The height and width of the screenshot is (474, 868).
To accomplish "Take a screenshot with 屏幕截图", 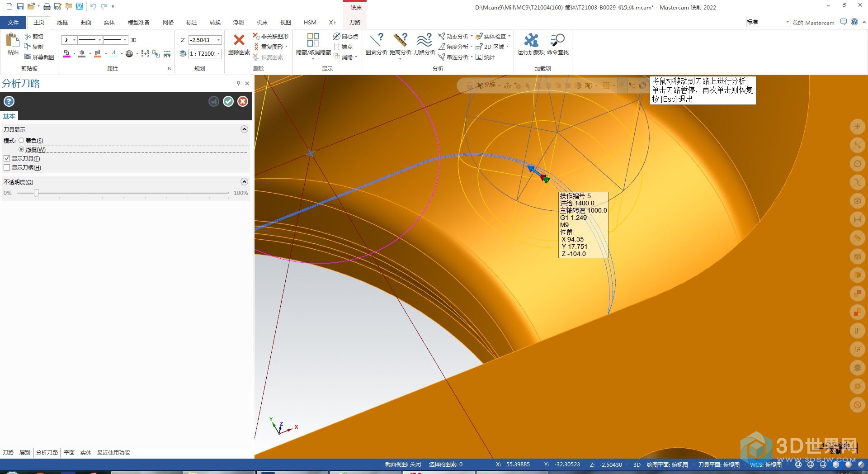I will pyautogui.click(x=39, y=57).
